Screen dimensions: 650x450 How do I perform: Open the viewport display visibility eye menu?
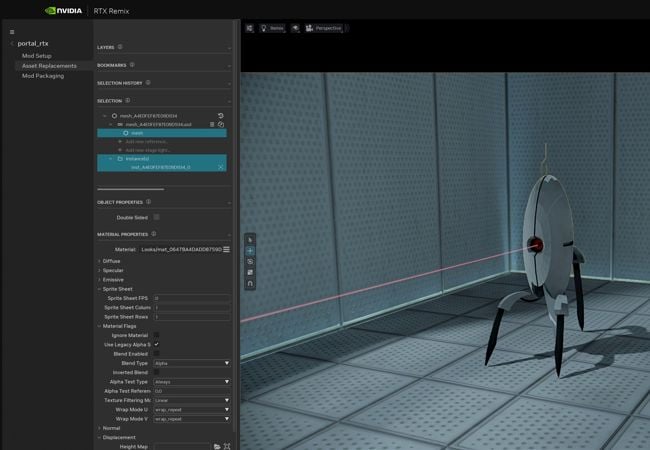[x=295, y=28]
